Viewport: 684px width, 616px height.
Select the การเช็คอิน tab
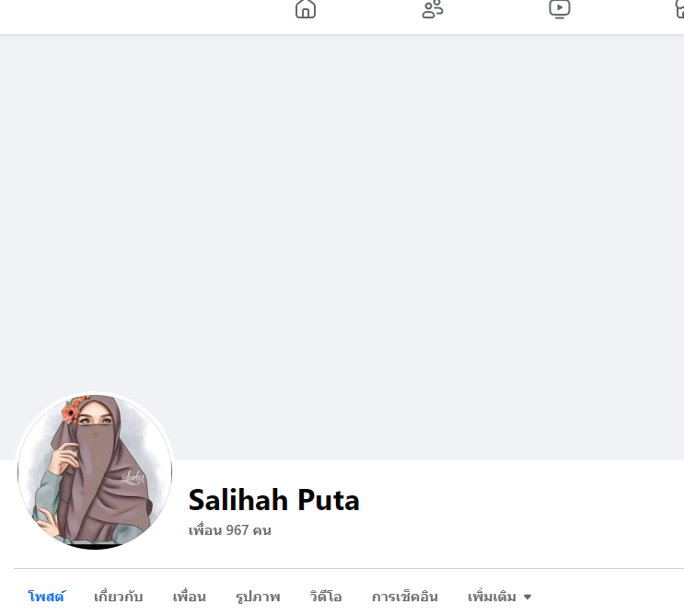tap(405, 597)
